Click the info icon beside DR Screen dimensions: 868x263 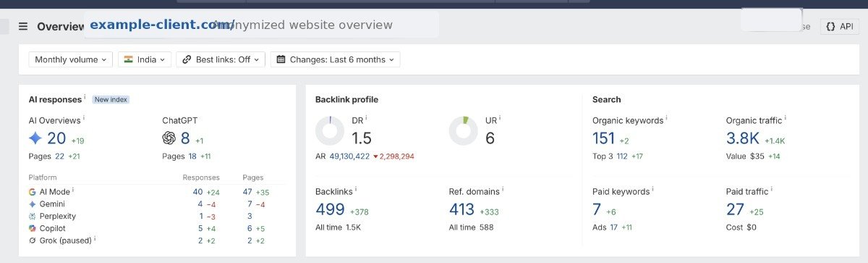click(x=366, y=118)
